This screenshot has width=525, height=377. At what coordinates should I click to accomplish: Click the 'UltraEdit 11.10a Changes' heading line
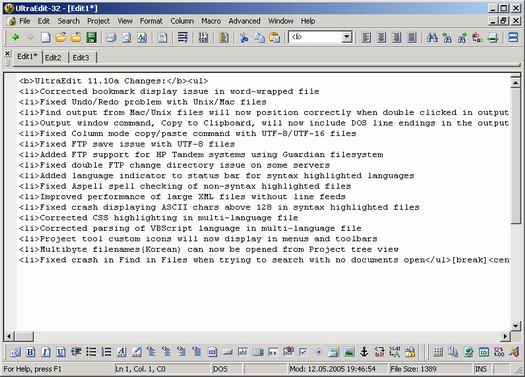pyautogui.click(x=113, y=81)
